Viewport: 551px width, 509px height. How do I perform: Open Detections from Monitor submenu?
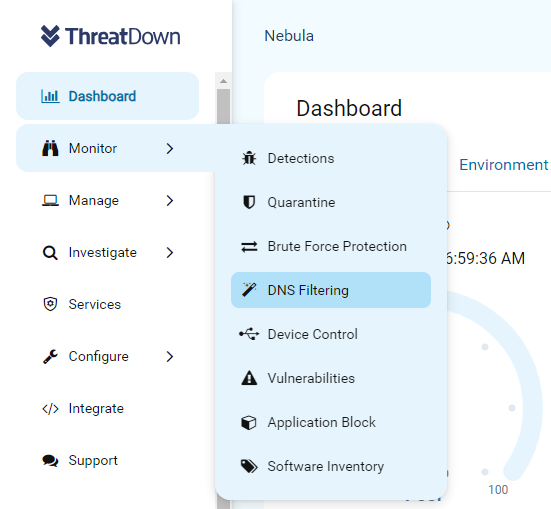(x=331, y=158)
